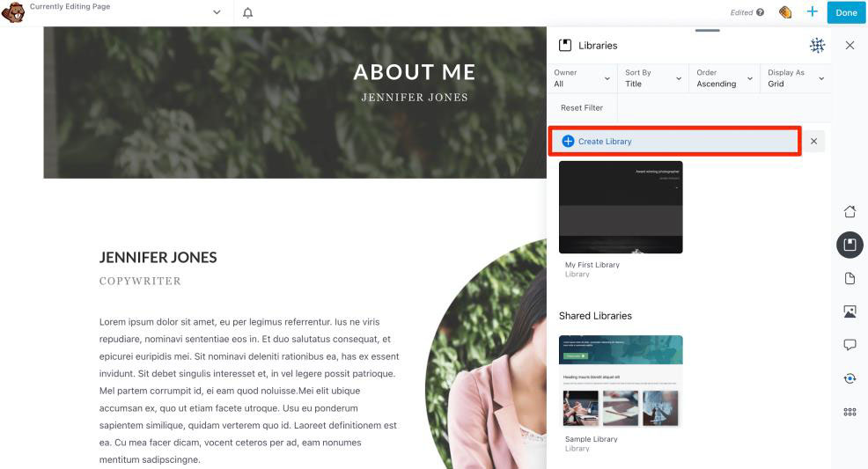Open the notifications bell
The width and height of the screenshot is (868, 469).
(248, 12)
